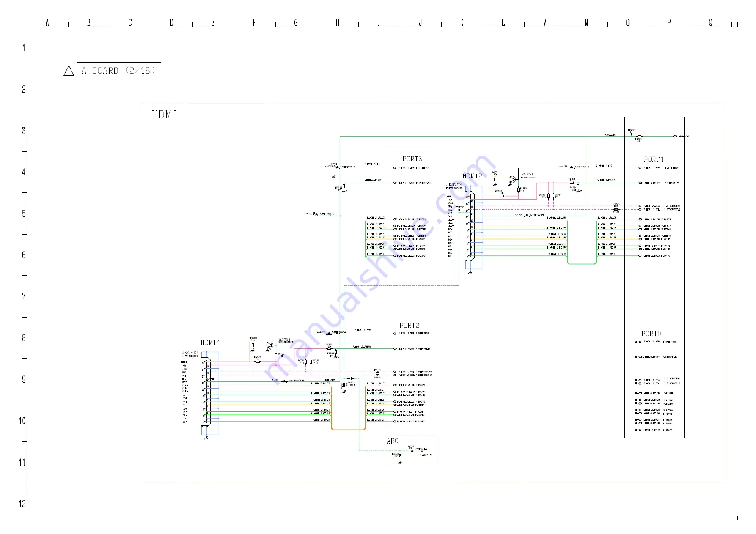The width and height of the screenshot is (756, 534).
Task: Click the TP4703 test point circle
Action: (459, 210)
